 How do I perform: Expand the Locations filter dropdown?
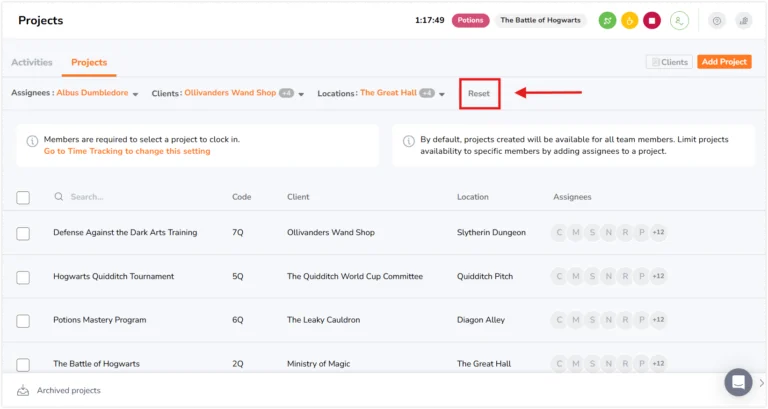(442, 94)
